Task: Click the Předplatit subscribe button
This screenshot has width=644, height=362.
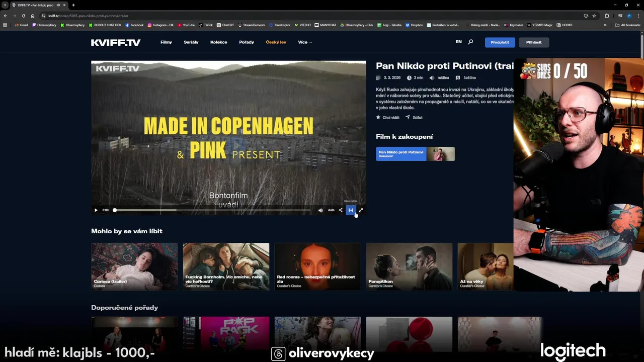Action: tap(500, 42)
